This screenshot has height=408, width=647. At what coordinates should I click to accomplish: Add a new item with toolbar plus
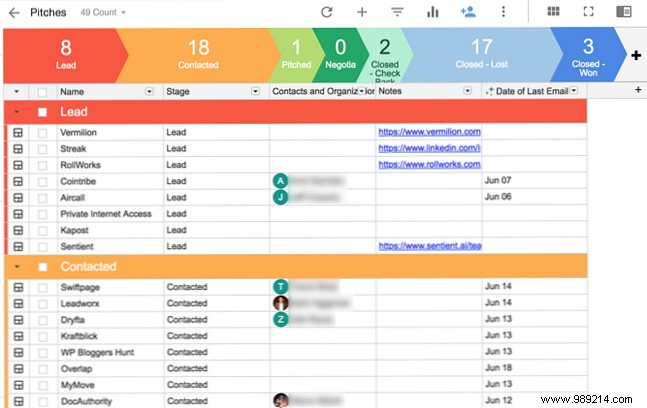tap(362, 12)
